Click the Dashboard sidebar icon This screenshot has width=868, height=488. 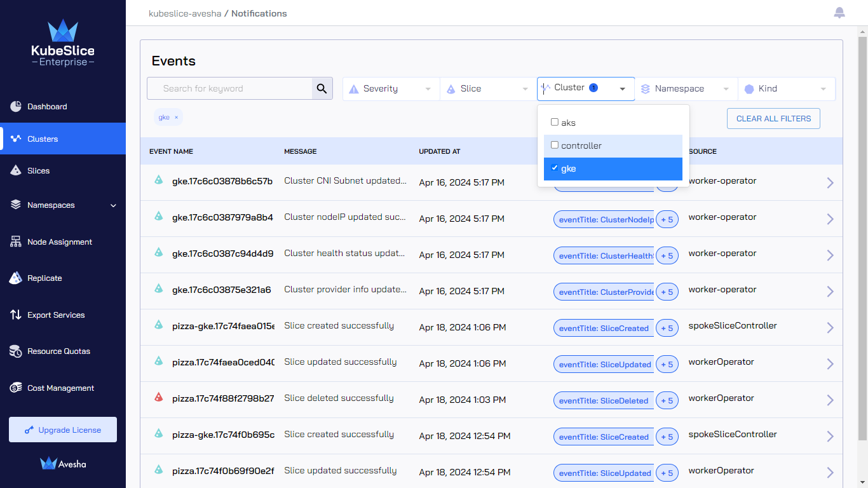16,106
